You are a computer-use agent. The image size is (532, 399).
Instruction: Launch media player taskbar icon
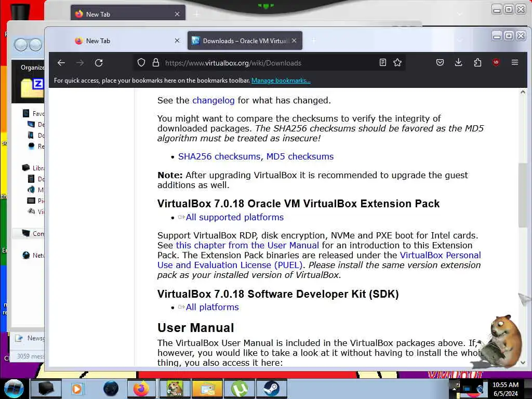pos(77,389)
